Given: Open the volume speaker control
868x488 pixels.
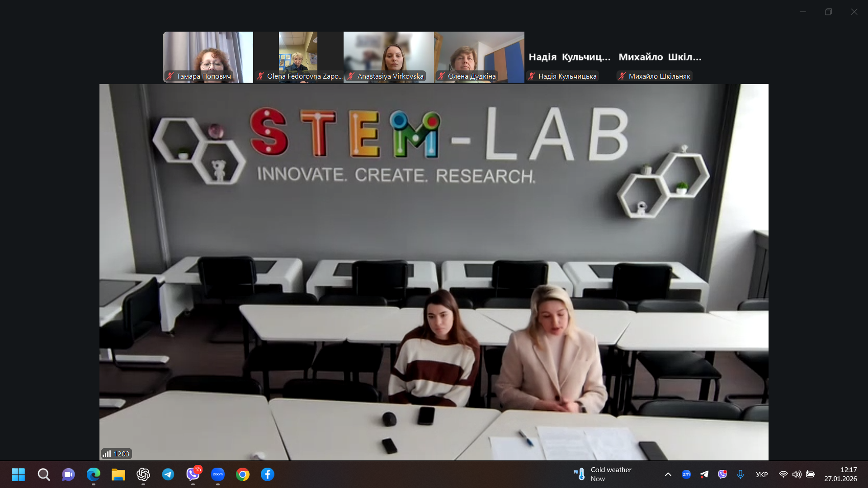Looking at the screenshot, I should pyautogui.click(x=797, y=474).
